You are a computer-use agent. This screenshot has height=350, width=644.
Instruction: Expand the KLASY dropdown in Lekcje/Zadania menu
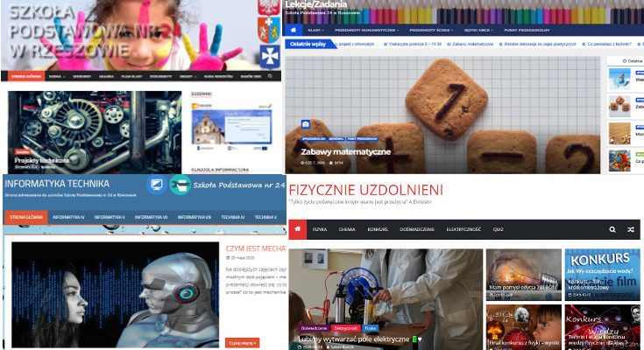pos(315,31)
